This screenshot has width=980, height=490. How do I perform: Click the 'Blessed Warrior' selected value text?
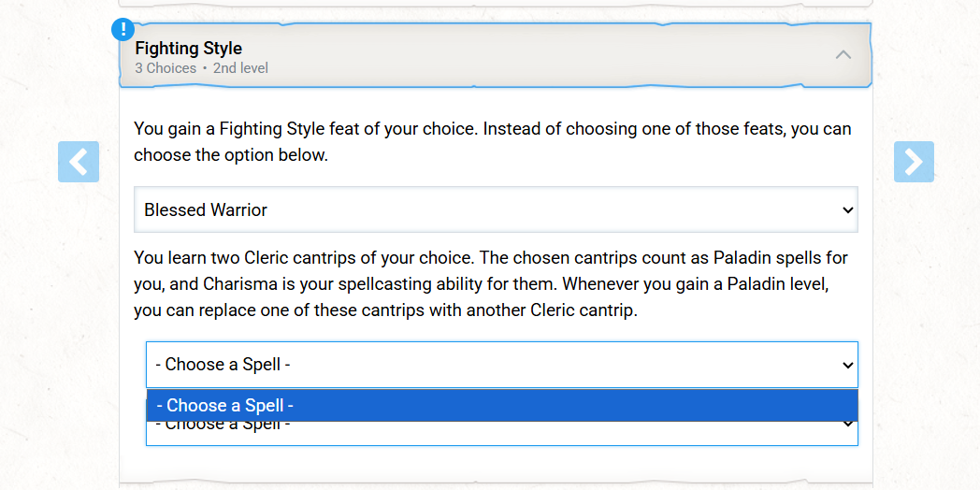(x=206, y=210)
